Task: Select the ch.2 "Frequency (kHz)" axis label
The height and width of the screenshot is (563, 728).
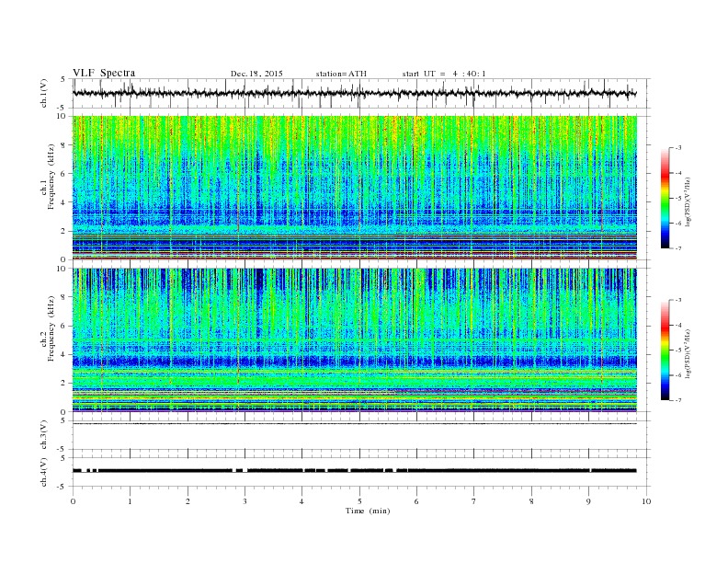Action: [51, 328]
